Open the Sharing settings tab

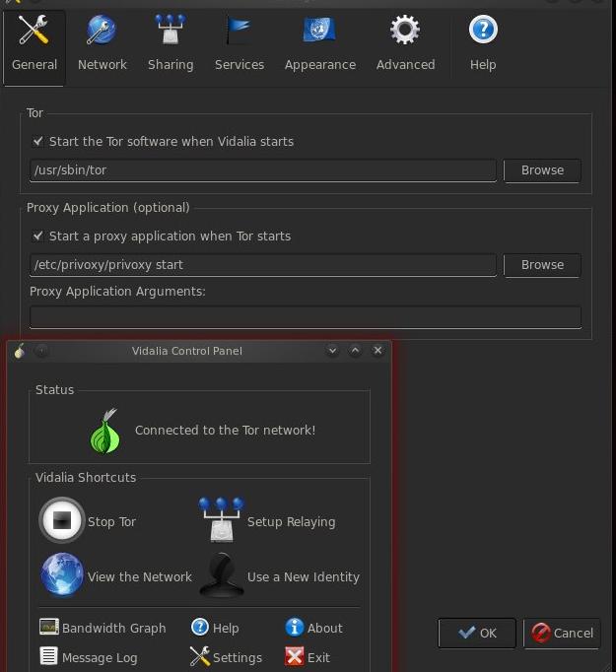click(171, 43)
